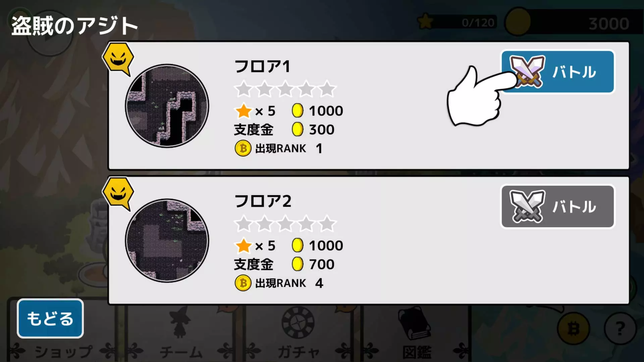Click the empty five-star rating of フロア1

click(x=285, y=89)
